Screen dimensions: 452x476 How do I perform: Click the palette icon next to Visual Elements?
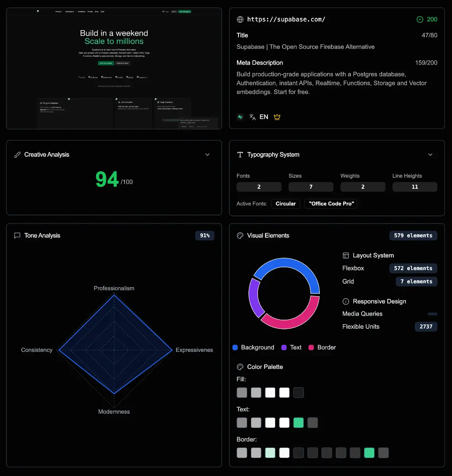click(240, 235)
